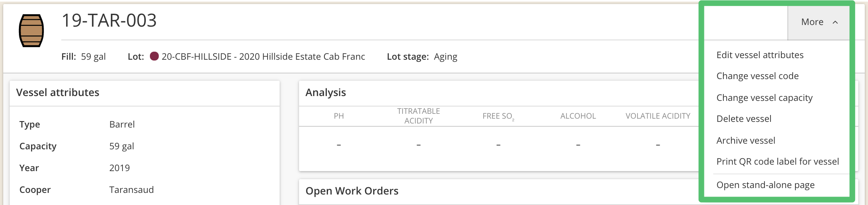The height and width of the screenshot is (205, 868).
Task: Click the lot color dot swatch
Action: pos(154,56)
